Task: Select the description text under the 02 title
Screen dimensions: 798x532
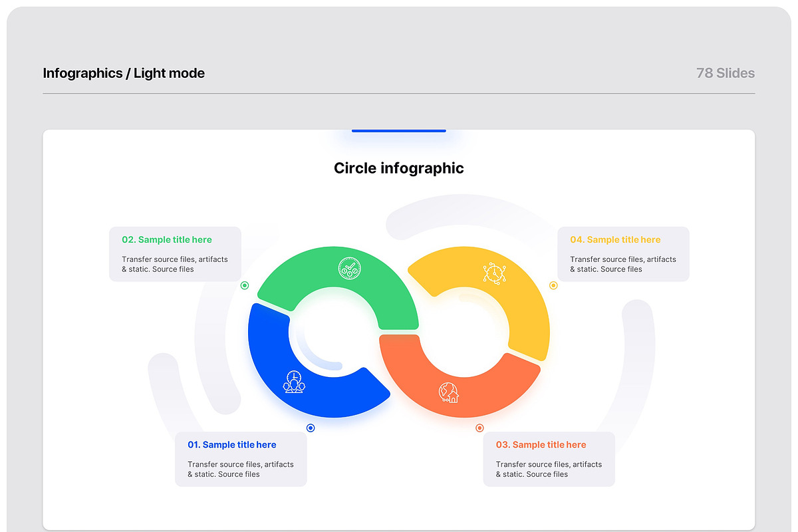Action: (x=175, y=264)
